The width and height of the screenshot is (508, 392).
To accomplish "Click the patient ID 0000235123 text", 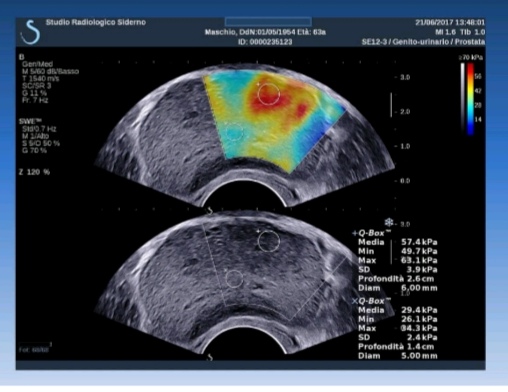I will pyautogui.click(x=265, y=42).
